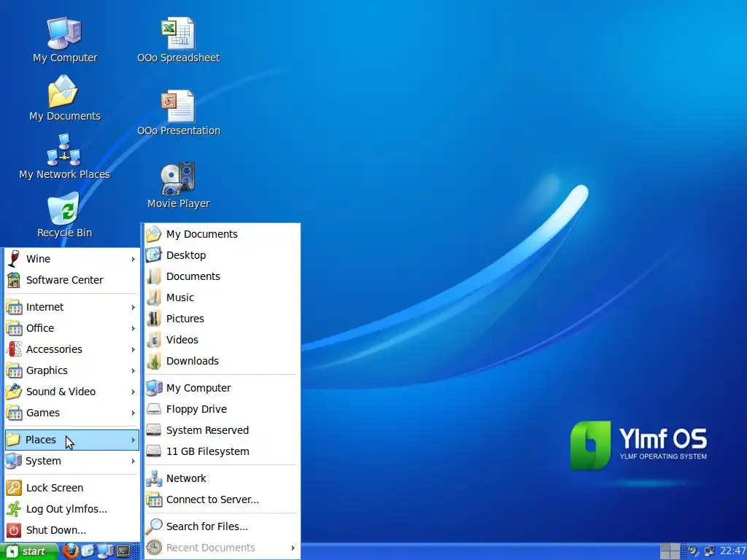
Task: Open Desktop in Places submenu
Action: [221, 255]
